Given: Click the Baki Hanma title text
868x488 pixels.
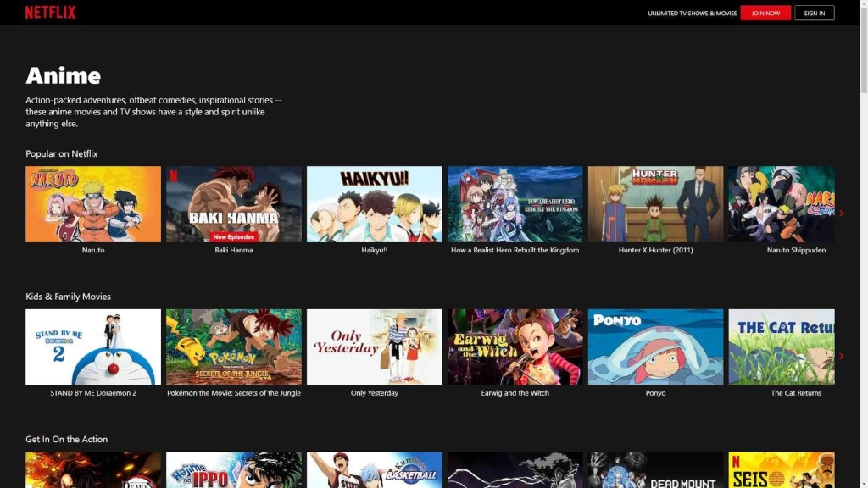Looking at the screenshot, I should coord(234,250).
